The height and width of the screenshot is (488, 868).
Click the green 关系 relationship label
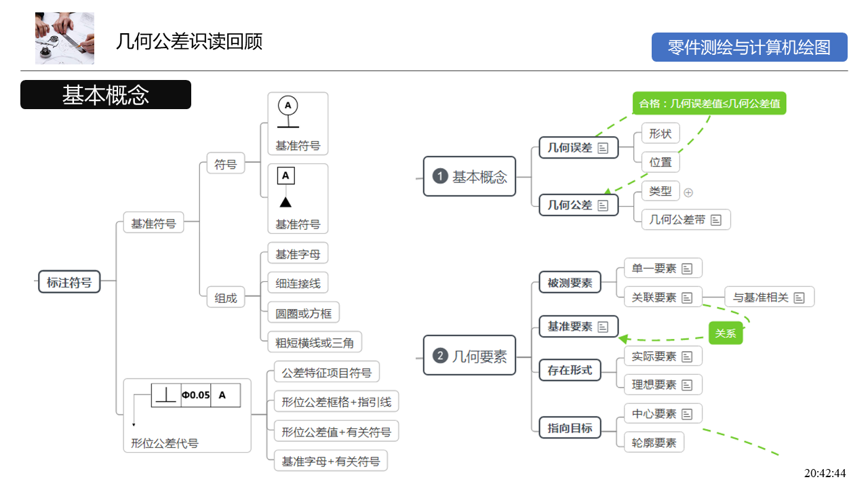(726, 333)
